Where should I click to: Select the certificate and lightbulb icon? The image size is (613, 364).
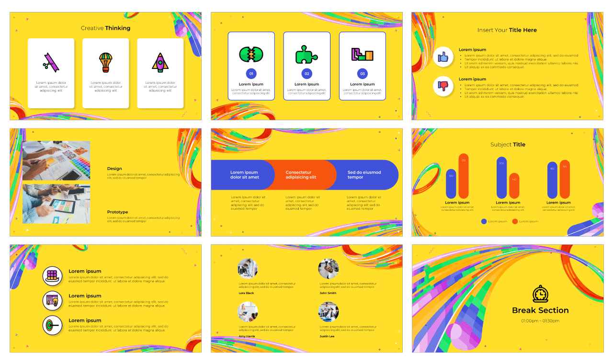pos(52,301)
